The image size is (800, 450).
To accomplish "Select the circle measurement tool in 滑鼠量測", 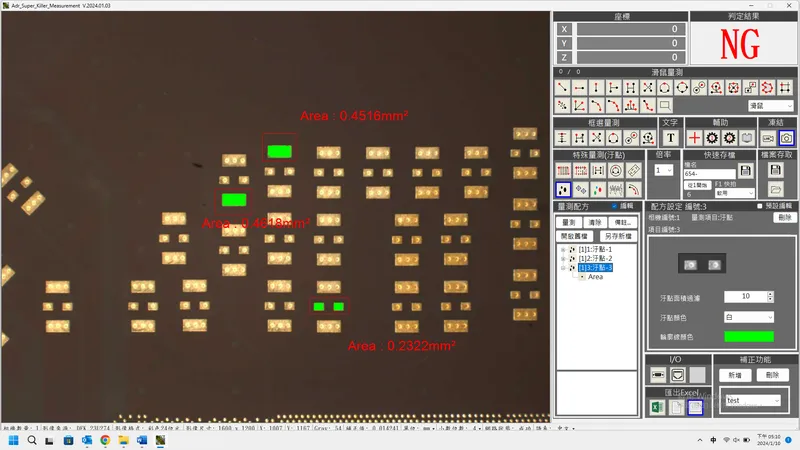I will pos(665,88).
